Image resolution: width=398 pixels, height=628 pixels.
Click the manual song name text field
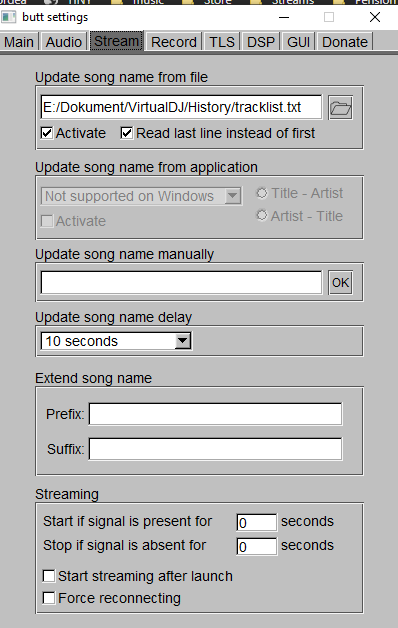(x=181, y=282)
